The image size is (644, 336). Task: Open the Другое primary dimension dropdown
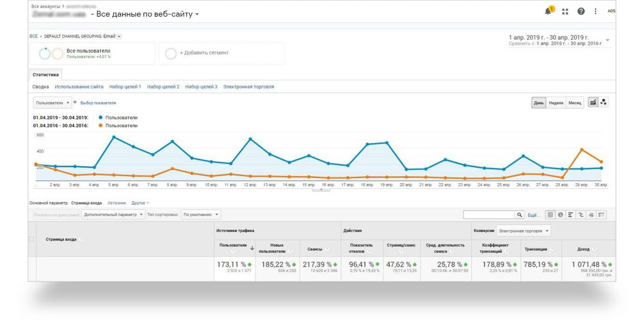140,203
